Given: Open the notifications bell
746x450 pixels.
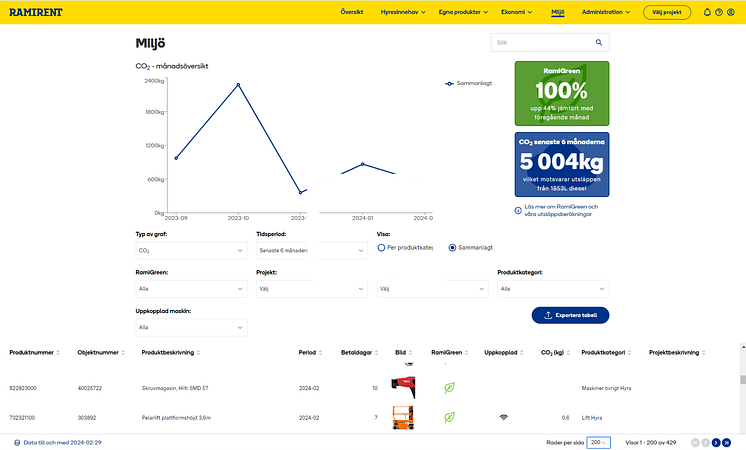Looking at the screenshot, I should (x=707, y=12).
